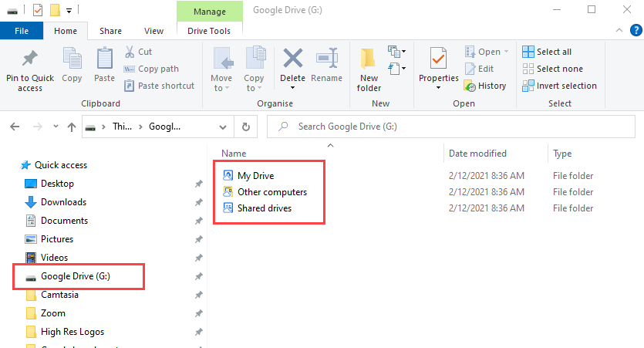Click the drive icon in title bar
The image size is (644, 348).
click(12, 11)
